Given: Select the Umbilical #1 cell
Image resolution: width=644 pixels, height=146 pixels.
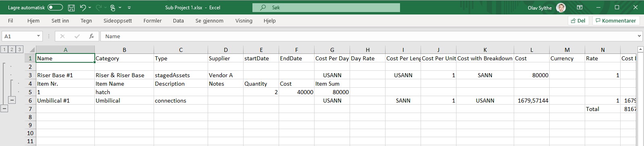Looking at the screenshot, I should coord(65,101).
